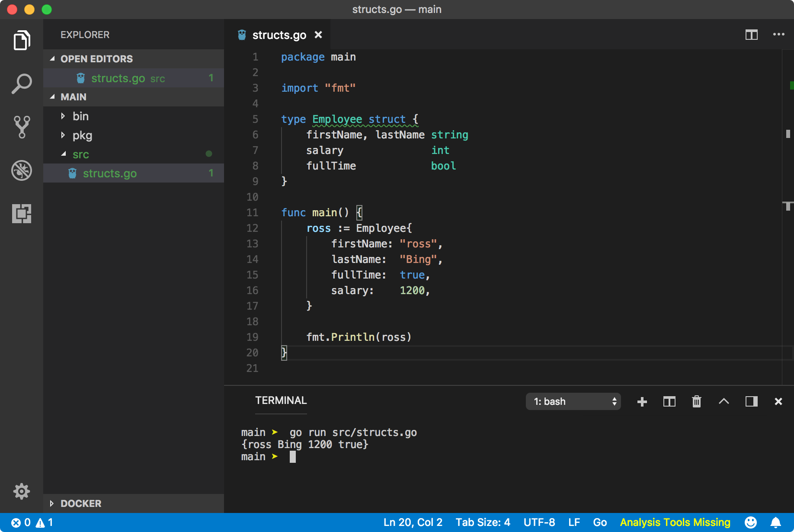Image resolution: width=794 pixels, height=532 pixels.
Task: Select the structs.go editor tab
Action: pos(279,35)
